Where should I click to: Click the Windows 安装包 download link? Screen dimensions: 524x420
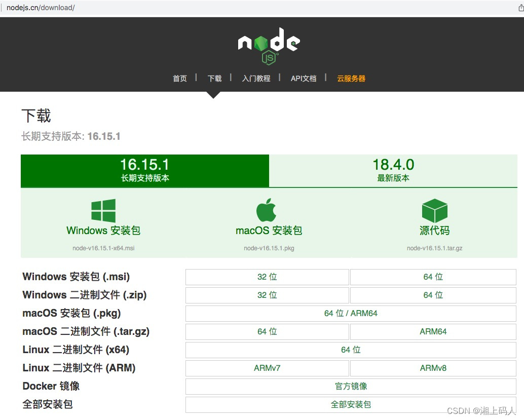pos(103,231)
